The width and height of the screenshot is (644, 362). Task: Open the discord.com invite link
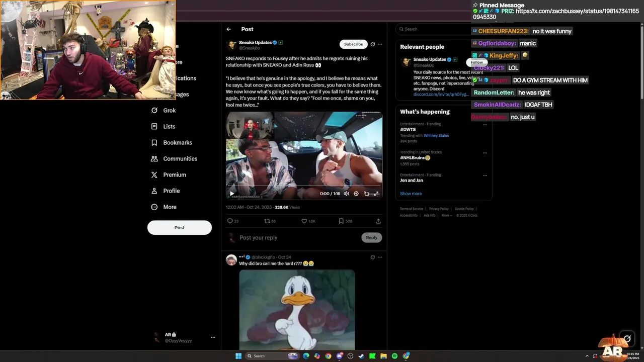point(441,95)
